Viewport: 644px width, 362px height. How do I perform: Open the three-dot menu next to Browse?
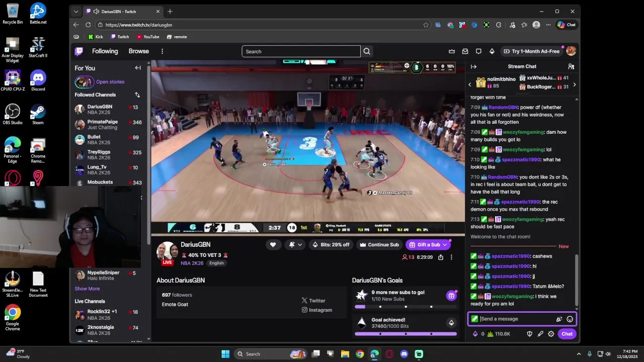point(162,51)
